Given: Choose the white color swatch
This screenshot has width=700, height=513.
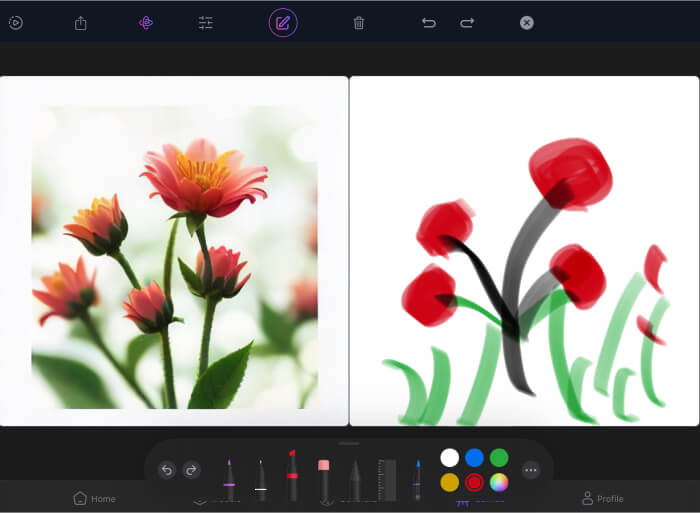Looking at the screenshot, I should pos(450,457).
